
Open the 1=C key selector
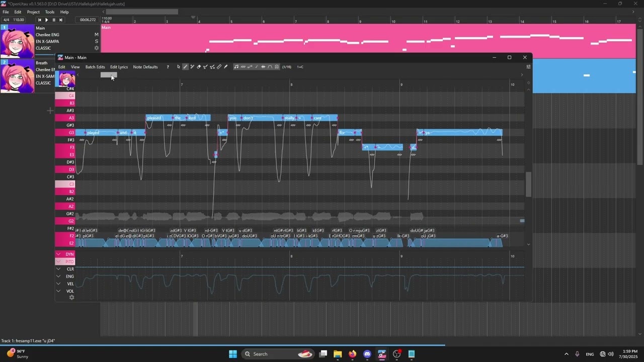coord(300,67)
